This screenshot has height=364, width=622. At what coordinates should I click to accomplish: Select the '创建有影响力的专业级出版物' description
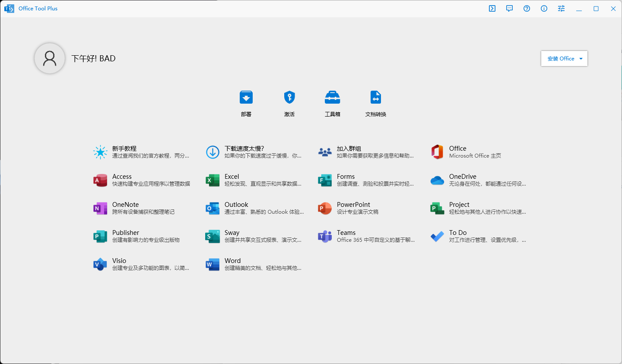[x=146, y=240]
